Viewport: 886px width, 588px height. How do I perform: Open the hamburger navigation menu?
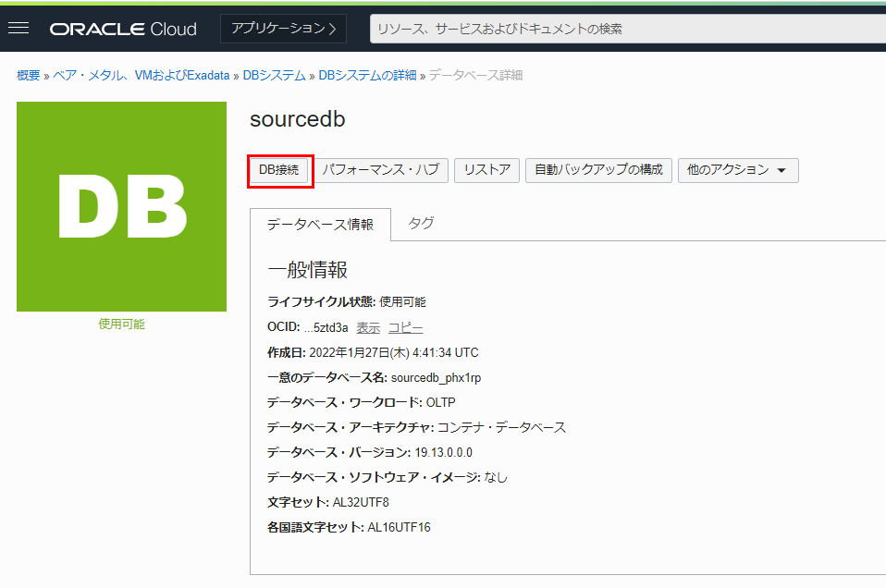point(18,29)
